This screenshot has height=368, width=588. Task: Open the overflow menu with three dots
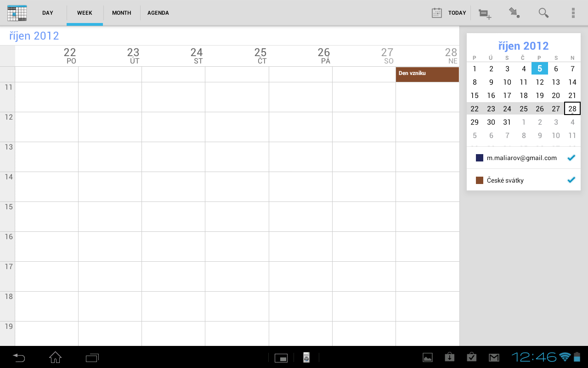573,13
